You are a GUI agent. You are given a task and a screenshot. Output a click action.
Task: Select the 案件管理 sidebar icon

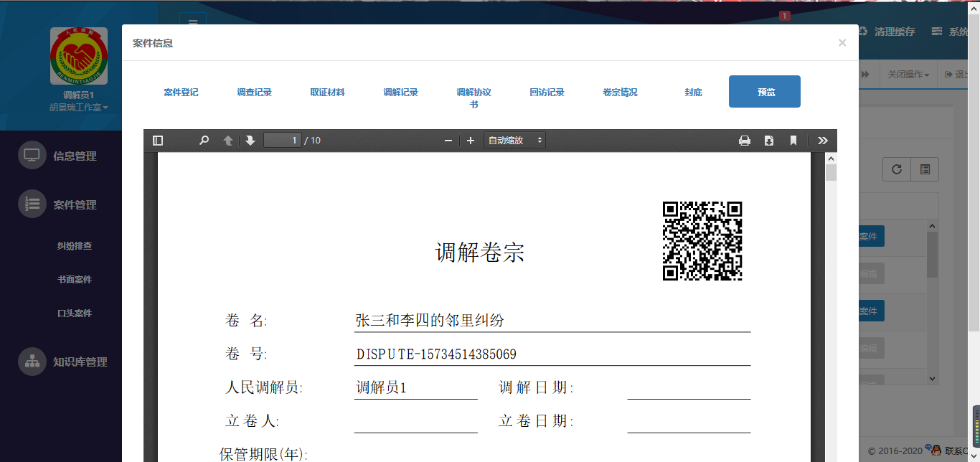click(32, 204)
